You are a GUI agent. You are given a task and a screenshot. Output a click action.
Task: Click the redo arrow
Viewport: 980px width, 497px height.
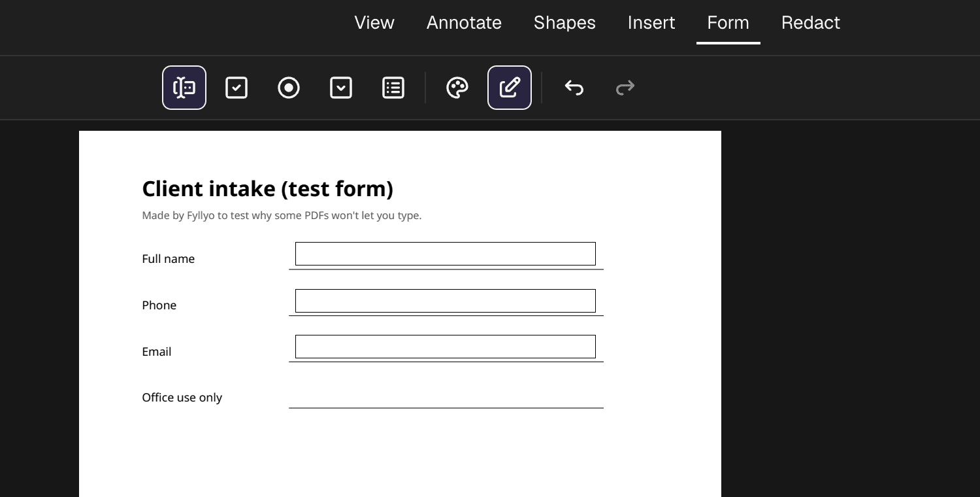tap(626, 88)
